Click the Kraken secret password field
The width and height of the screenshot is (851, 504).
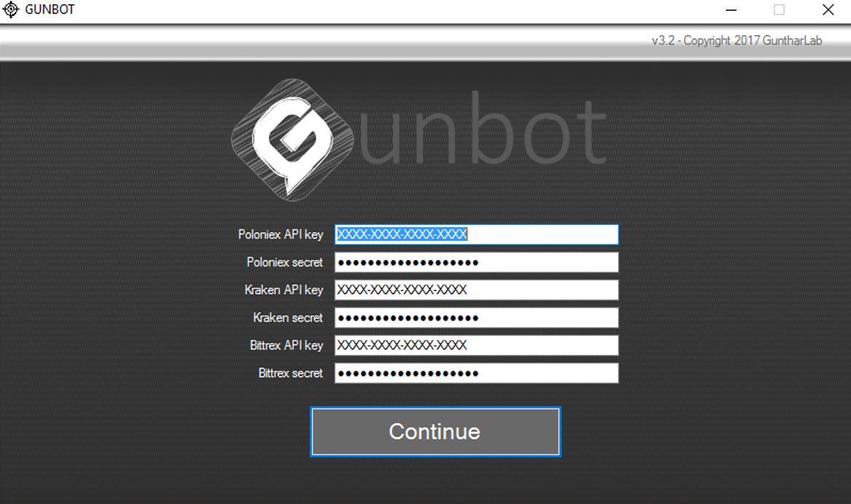tap(477, 318)
